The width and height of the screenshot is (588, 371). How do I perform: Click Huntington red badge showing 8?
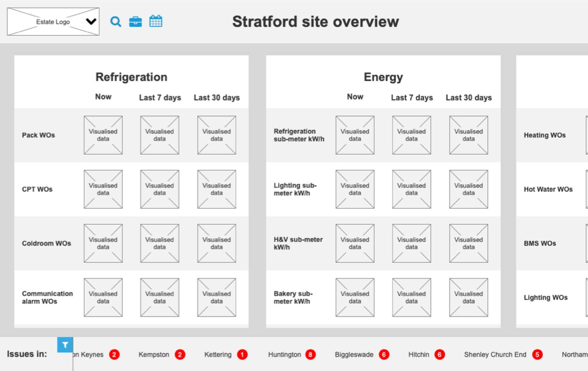coord(310,355)
